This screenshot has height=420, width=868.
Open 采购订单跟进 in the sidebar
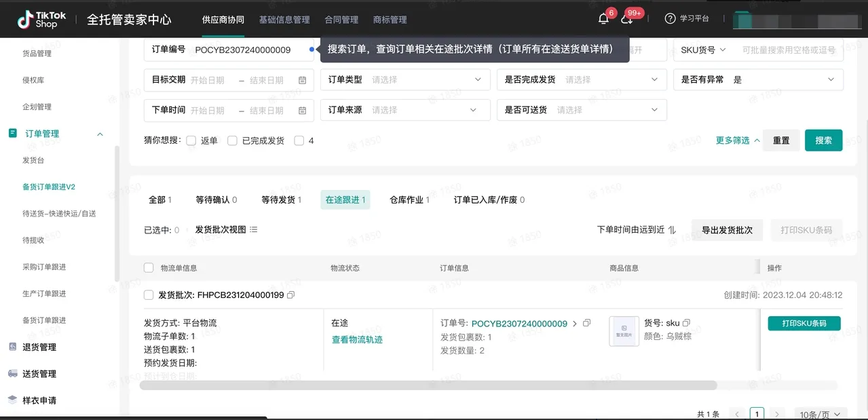(x=44, y=267)
